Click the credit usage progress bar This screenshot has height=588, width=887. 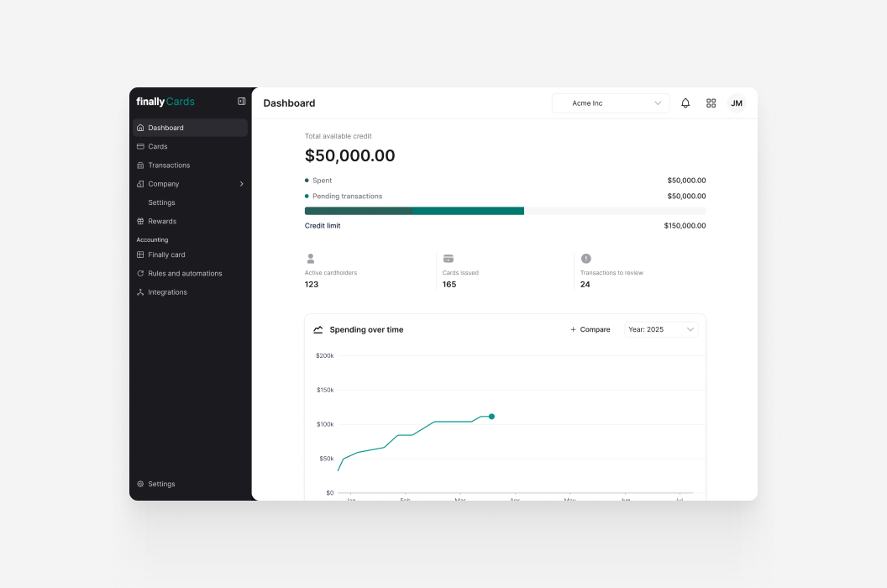pyautogui.click(x=504, y=211)
